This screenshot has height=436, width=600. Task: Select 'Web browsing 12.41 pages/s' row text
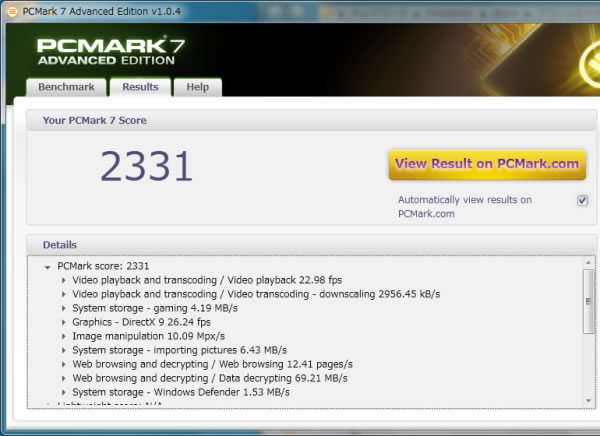(212, 364)
